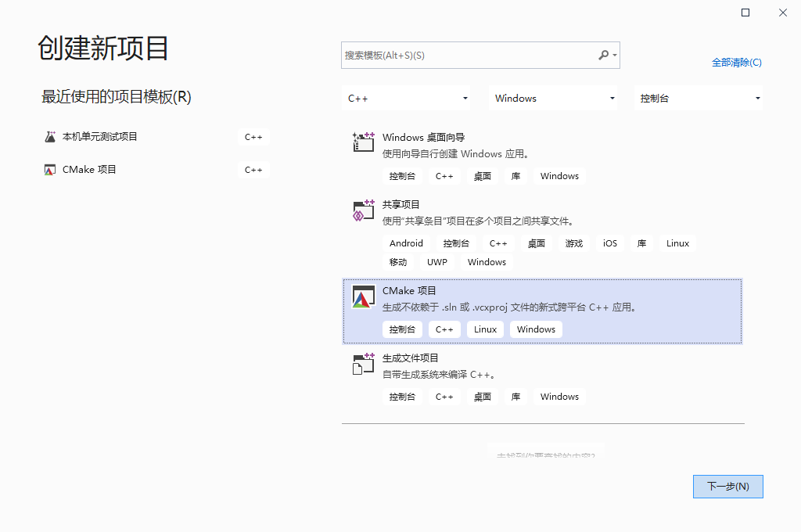Select the 生成文件项目 template title
The height and width of the screenshot is (532, 801).
[x=410, y=358]
